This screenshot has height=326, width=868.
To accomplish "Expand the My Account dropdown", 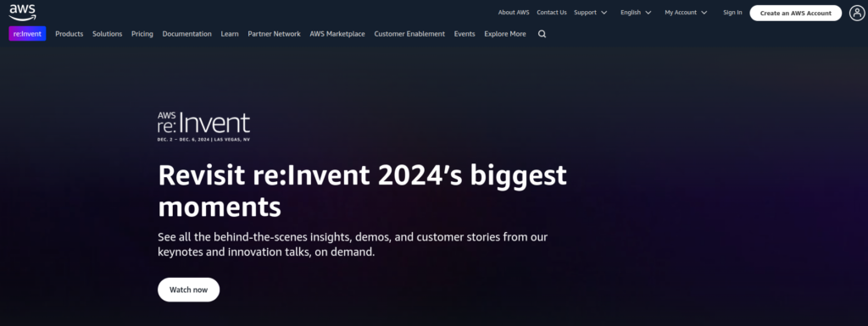I will click(x=686, y=12).
